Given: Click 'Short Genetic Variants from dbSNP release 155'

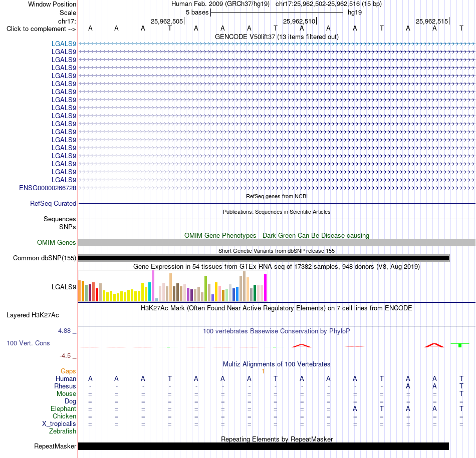Looking at the screenshot, I should tap(277, 251).
